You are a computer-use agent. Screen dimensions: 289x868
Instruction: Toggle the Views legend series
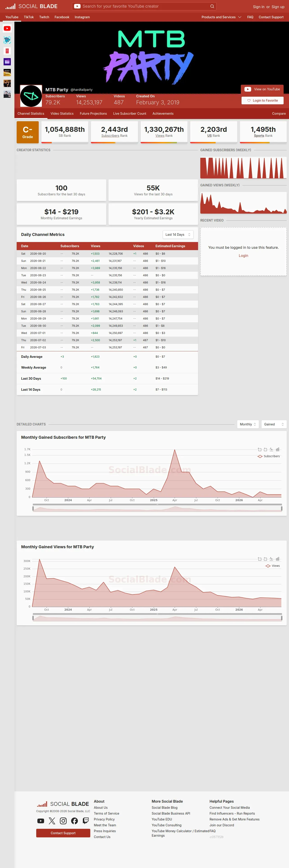[273, 566]
